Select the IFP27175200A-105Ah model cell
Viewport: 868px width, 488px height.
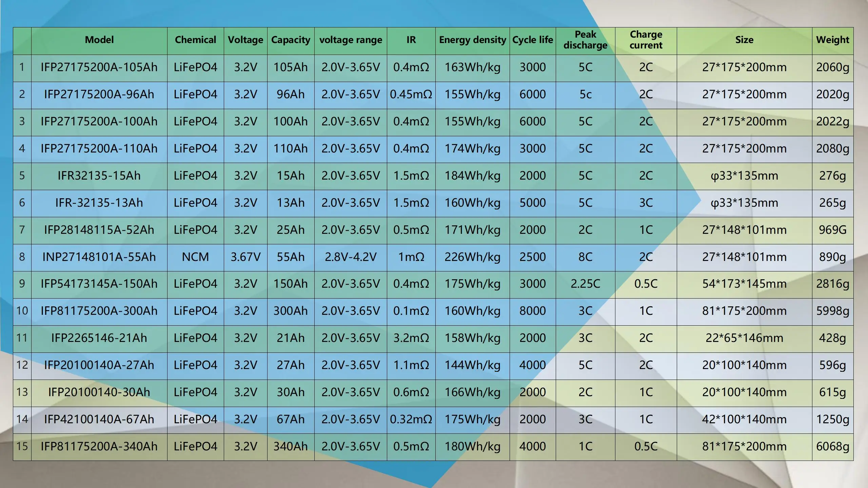click(99, 67)
